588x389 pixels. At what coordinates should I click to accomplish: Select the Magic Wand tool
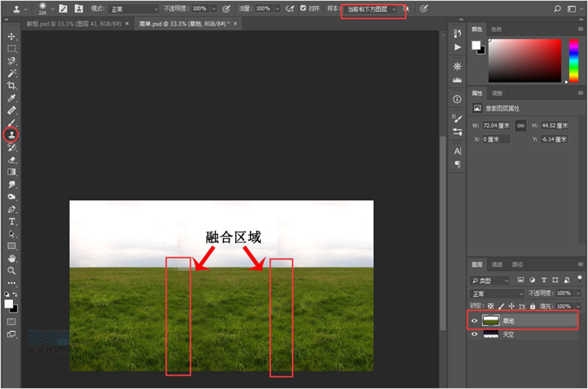point(11,73)
